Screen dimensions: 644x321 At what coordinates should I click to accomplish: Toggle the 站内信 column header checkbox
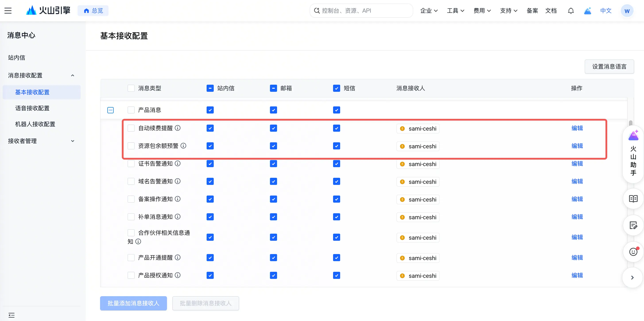(x=210, y=88)
